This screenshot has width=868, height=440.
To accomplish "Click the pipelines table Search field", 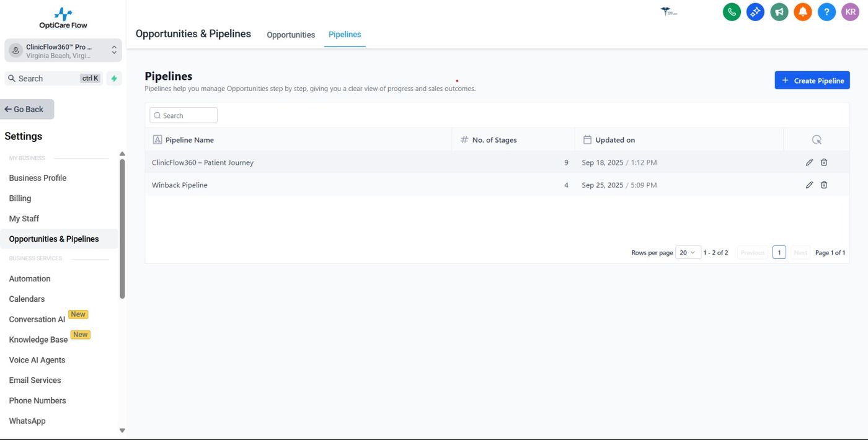I will 184,115.
